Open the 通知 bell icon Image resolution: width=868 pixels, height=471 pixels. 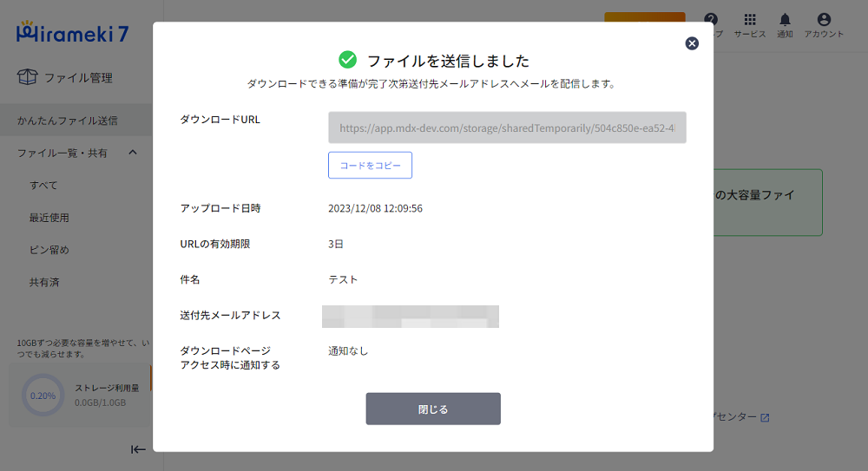pos(785,20)
